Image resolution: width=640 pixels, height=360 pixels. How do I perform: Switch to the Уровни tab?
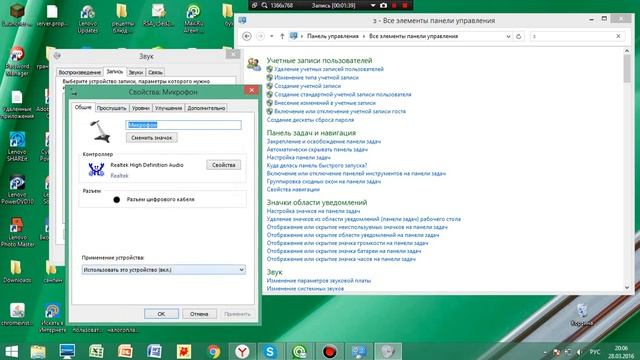pos(141,108)
